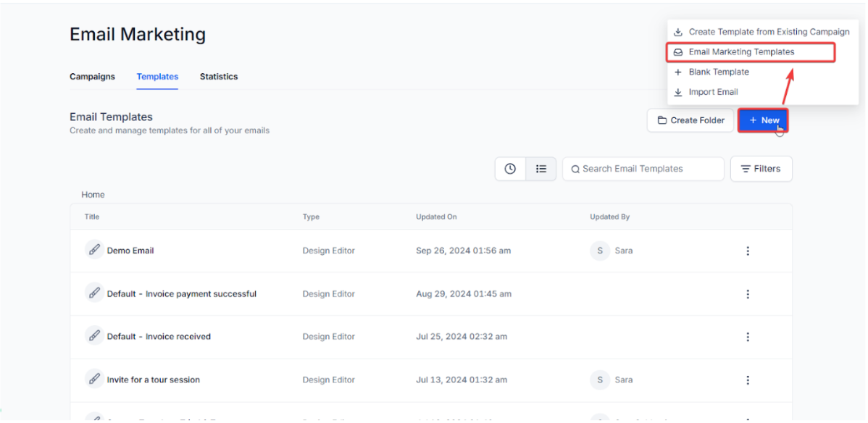Switch to list view icon
The image size is (868, 423).
pyautogui.click(x=541, y=169)
